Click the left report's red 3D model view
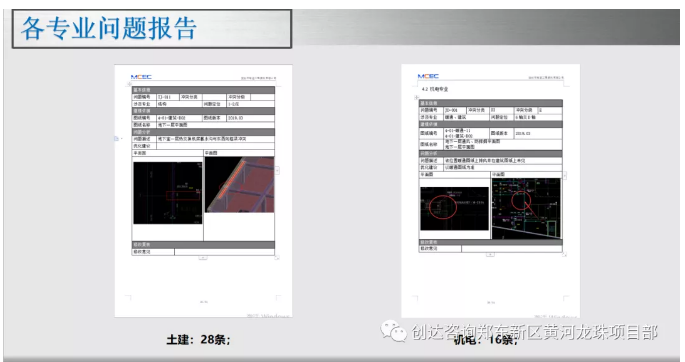This screenshot has width=685, height=362. tap(239, 185)
